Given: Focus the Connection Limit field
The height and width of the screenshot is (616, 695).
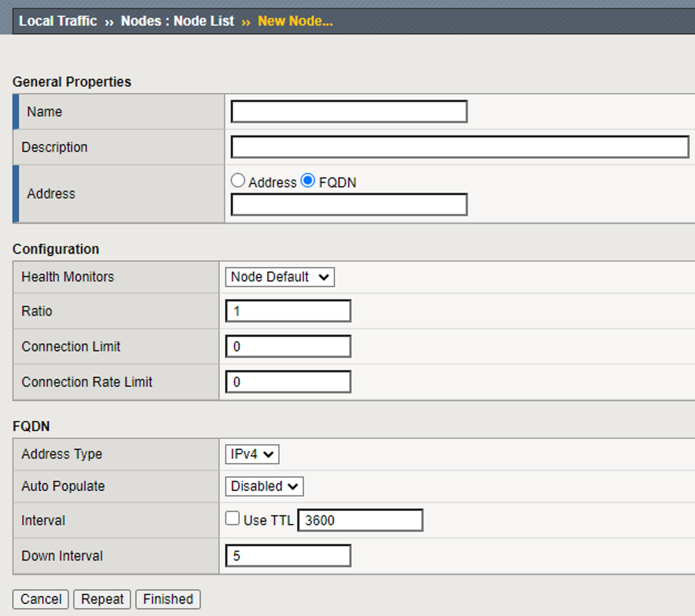Looking at the screenshot, I should (x=288, y=347).
